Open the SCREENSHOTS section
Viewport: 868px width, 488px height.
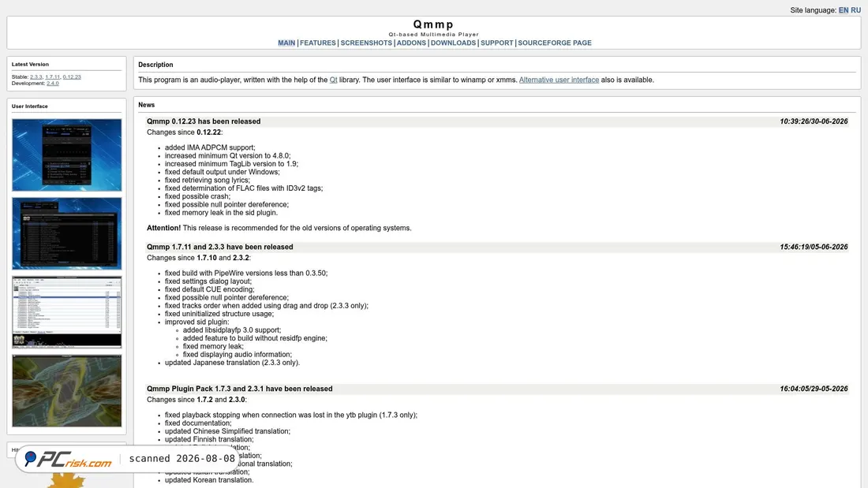[x=366, y=43]
